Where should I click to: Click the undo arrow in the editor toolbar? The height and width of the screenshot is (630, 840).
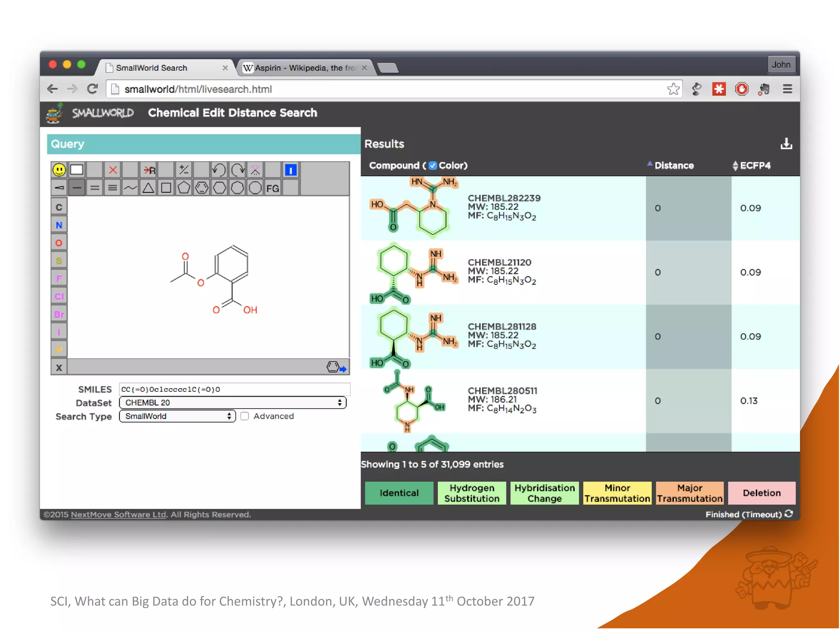pyautogui.click(x=219, y=170)
